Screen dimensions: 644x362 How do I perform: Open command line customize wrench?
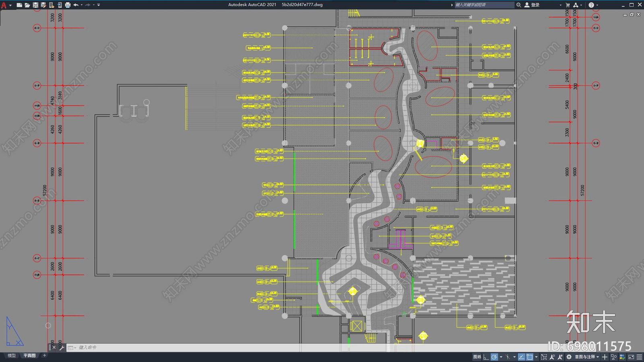[62, 348]
